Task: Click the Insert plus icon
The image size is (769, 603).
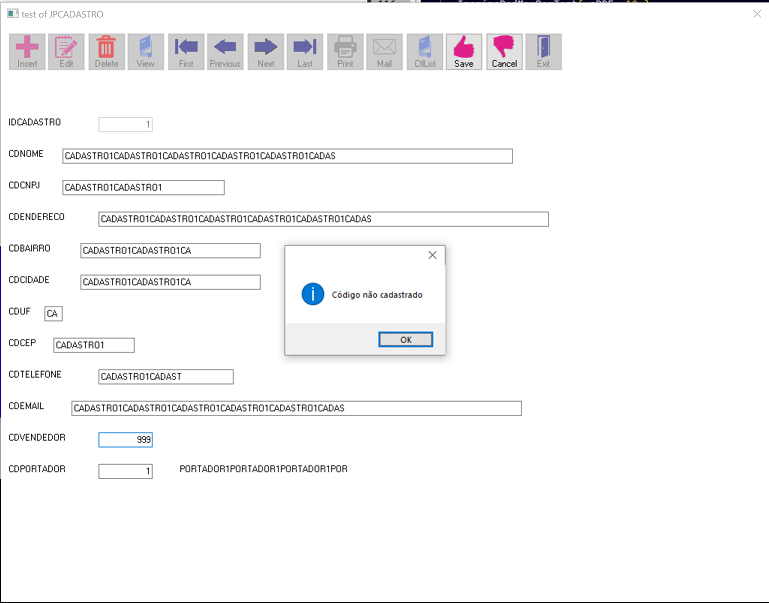Action: [27, 51]
